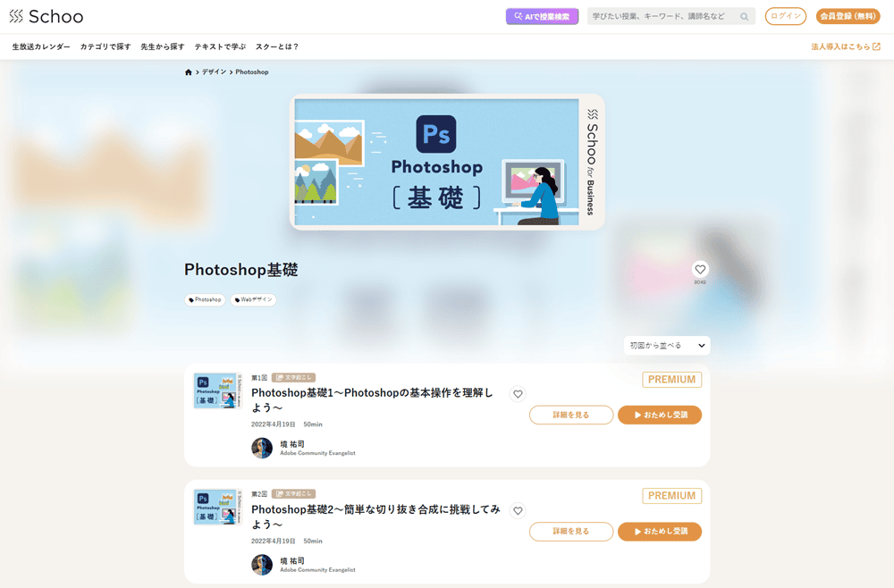Screen dimensions: 894x588
Task: Select the Photoshop tag chip
Action: 205,299
